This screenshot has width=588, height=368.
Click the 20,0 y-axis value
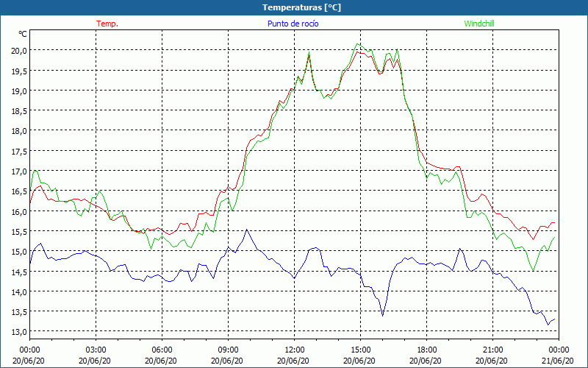point(19,51)
